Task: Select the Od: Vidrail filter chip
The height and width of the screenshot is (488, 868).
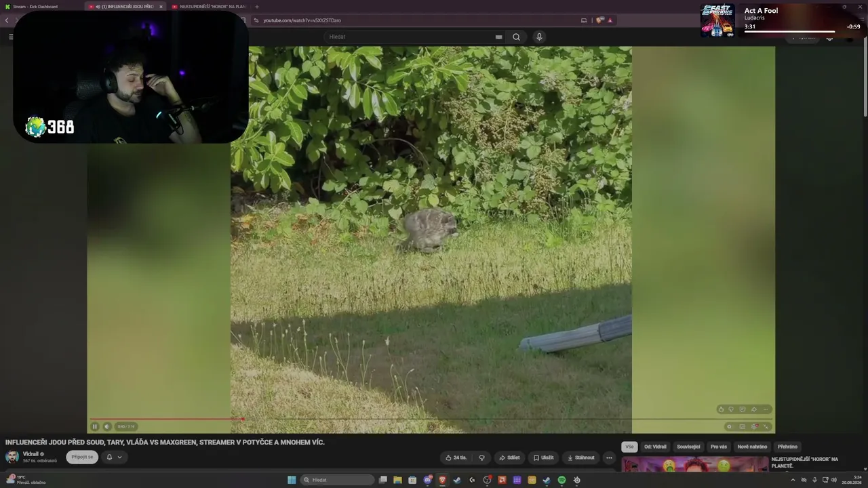Action: tap(655, 447)
